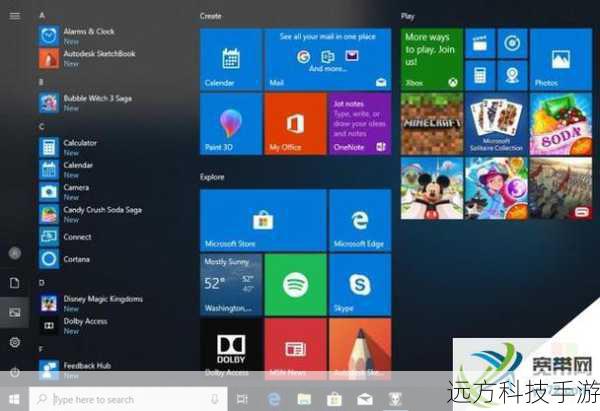Open the Microsoft Edge tile
The width and height of the screenshot is (600, 411).
point(360,220)
